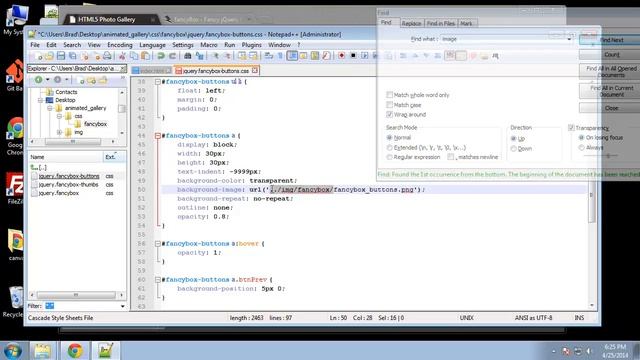
Task: Click the Replace toolbar icon
Action: tap(200, 56)
